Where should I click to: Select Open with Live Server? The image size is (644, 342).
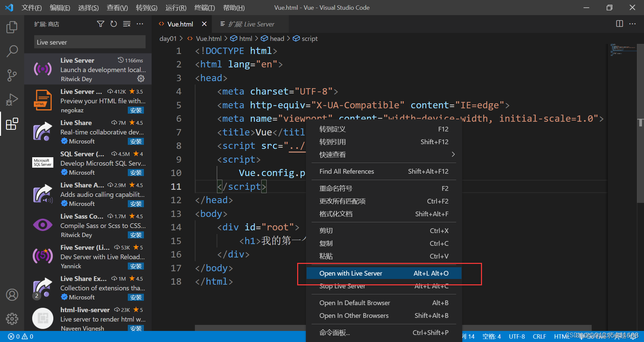coord(351,273)
